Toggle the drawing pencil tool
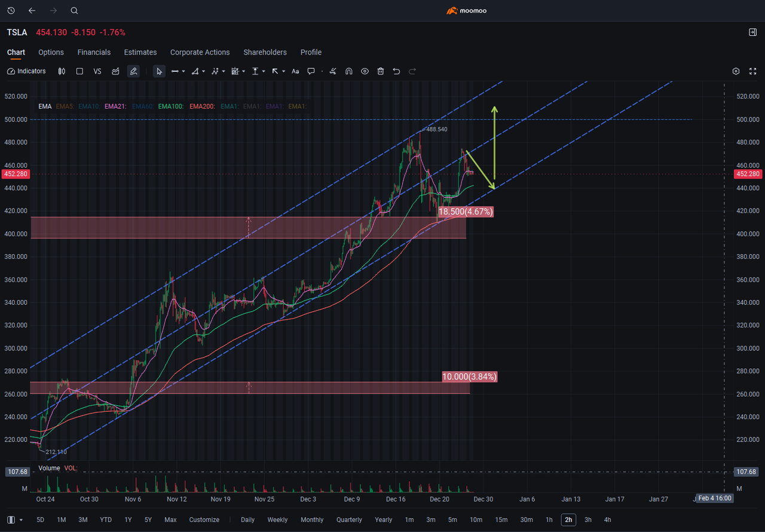This screenshot has width=765, height=532. [x=133, y=71]
